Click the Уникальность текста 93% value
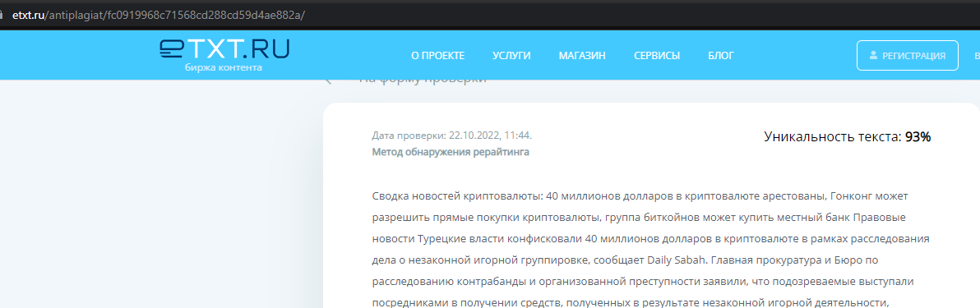The height and width of the screenshot is (308, 980). pyautogui.click(x=847, y=137)
